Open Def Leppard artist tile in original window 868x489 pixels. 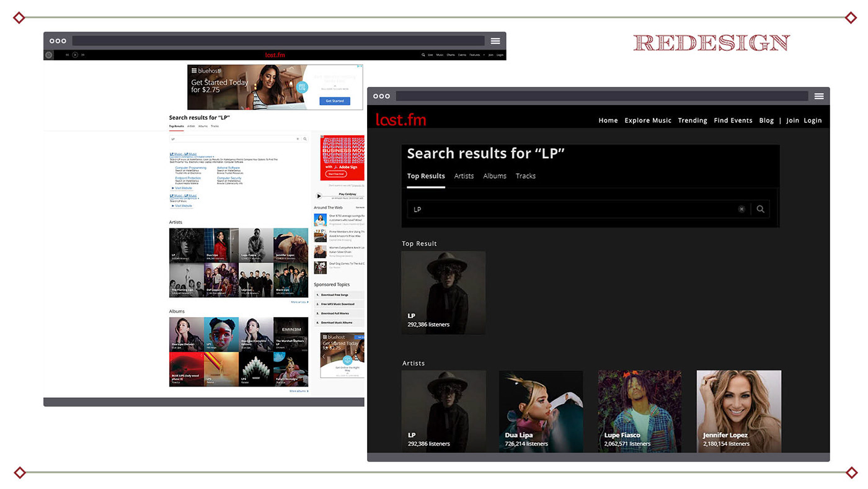[221, 280]
